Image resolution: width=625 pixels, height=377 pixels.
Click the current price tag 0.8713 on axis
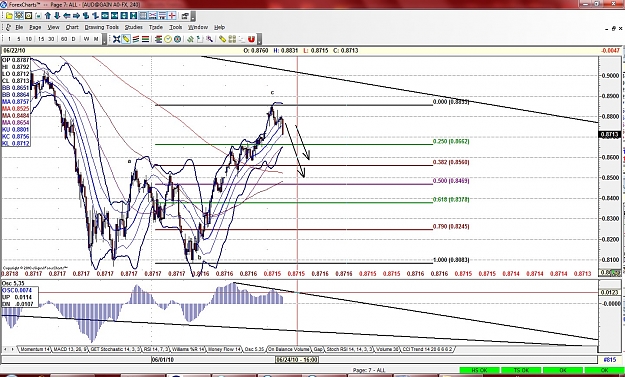(610, 135)
